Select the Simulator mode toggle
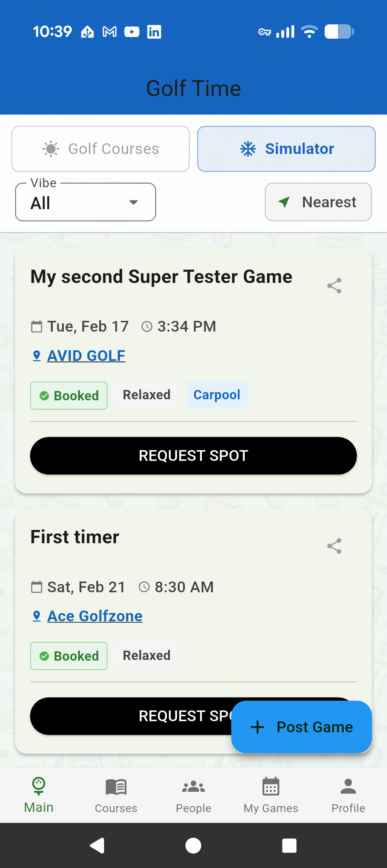387x868 pixels. click(286, 149)
